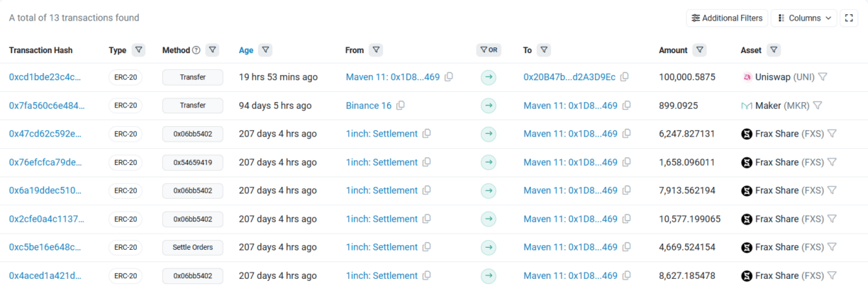Copy recipient address 0x20B47b...d2A3D9Ec
The height and width of the screenshot is (286, 868).
pyautogui.click(x=625, y=77)
